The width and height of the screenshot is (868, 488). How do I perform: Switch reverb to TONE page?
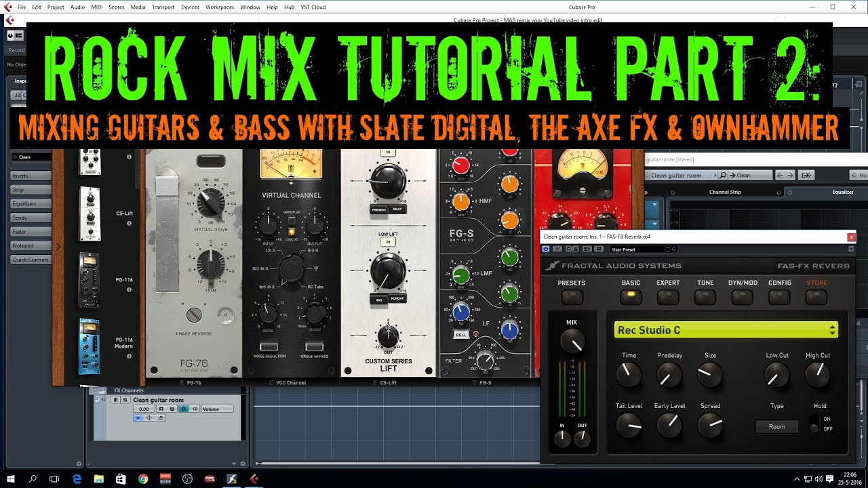(705, 296)
